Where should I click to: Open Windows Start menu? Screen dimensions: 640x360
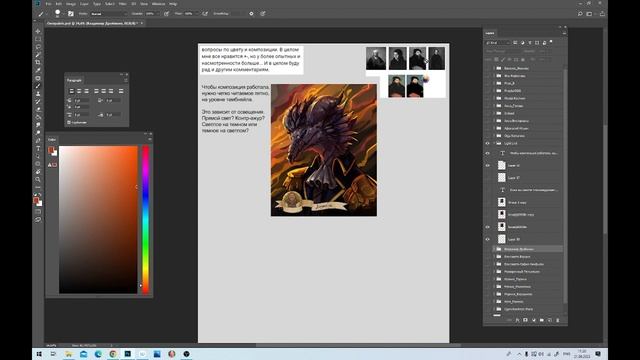tap(39, 354)
